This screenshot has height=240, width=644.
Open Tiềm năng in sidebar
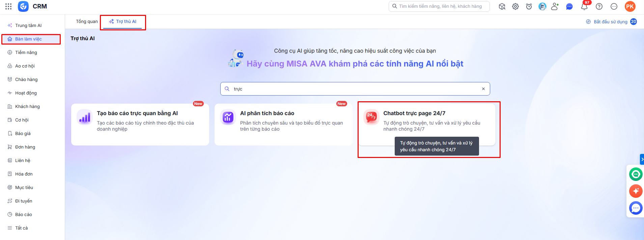coord(32,52)
